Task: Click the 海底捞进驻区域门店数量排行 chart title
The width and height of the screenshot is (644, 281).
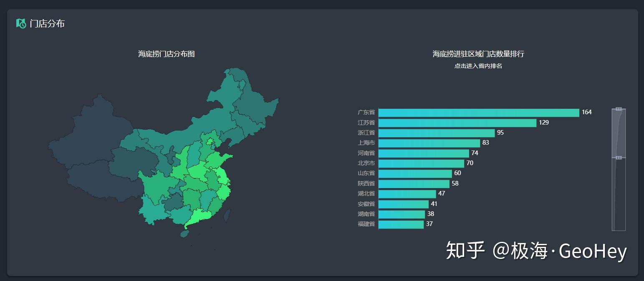Action: coord(478,54)
